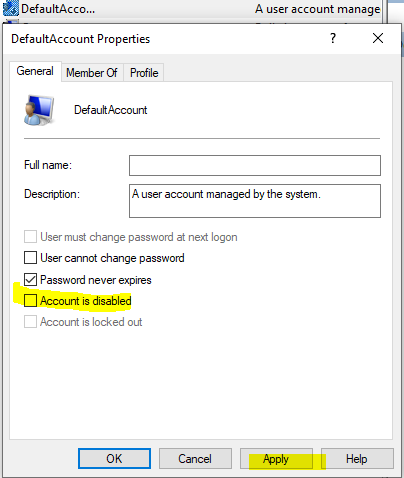Open help using the Help button

pos(357,459)
